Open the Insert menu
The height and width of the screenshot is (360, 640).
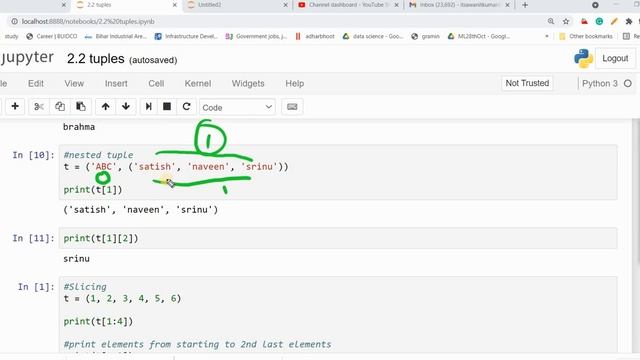pos(116,83)
